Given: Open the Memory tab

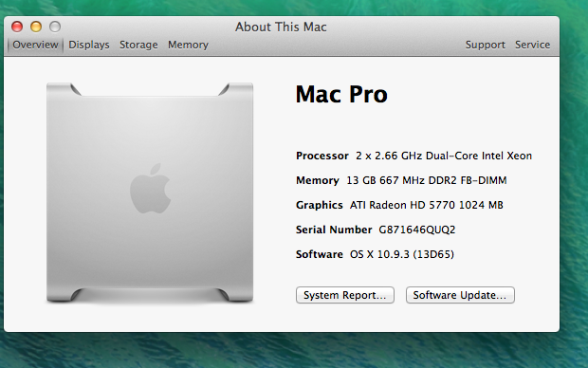Looking at the screenshot, I should [x=188, y=45].
